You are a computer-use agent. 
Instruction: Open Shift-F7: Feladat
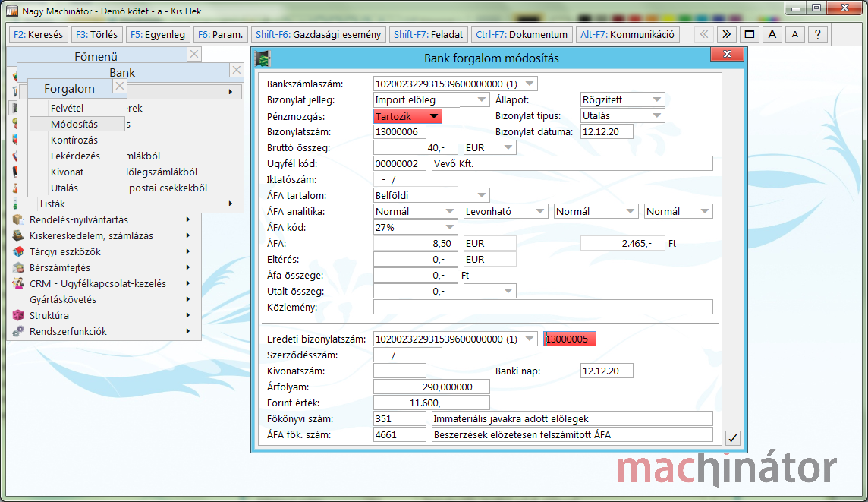429,34
